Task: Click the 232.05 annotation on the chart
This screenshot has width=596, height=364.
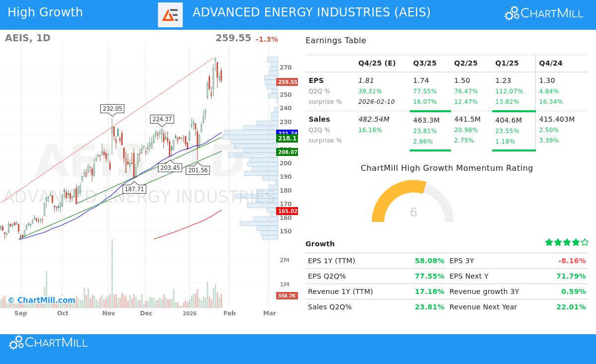Action: coord(112,108)
